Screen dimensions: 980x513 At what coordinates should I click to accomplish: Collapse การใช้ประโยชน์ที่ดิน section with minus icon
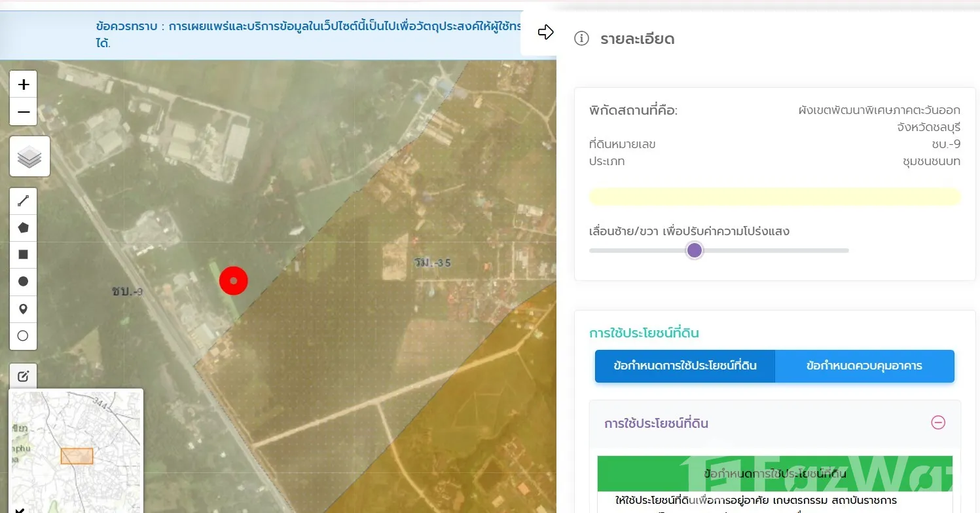937,423
